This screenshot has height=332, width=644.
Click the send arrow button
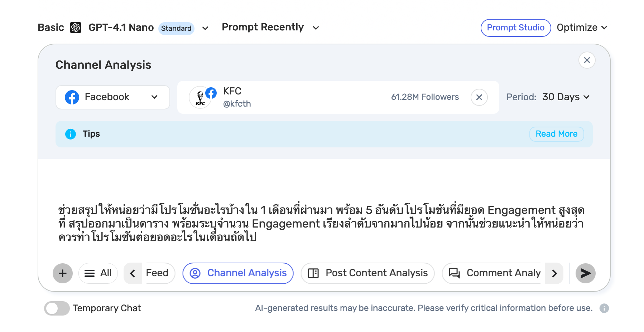point(585,273)
